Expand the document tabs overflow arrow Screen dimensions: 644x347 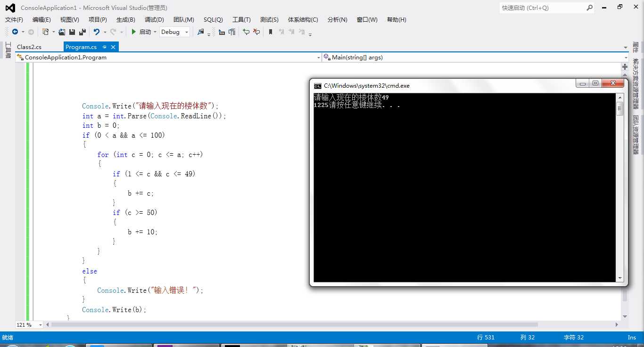point(625,47)
